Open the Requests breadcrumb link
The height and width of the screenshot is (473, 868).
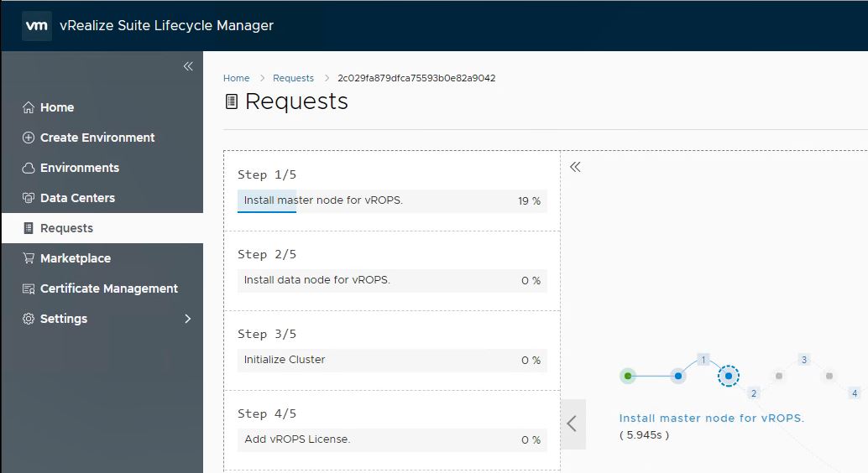(293, 78)
